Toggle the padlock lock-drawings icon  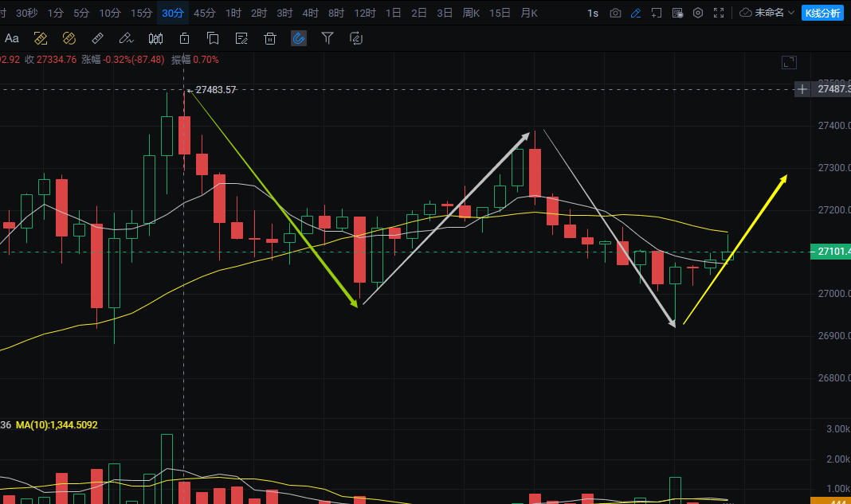[x=184, y=38]
